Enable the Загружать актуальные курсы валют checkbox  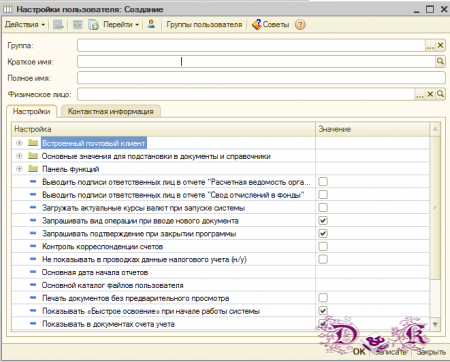tap(323, 208)
